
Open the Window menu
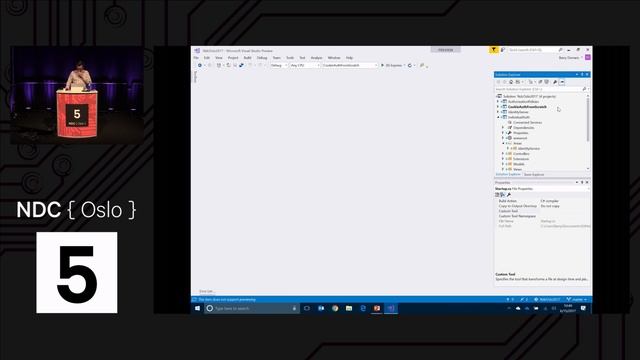[334, 58]
